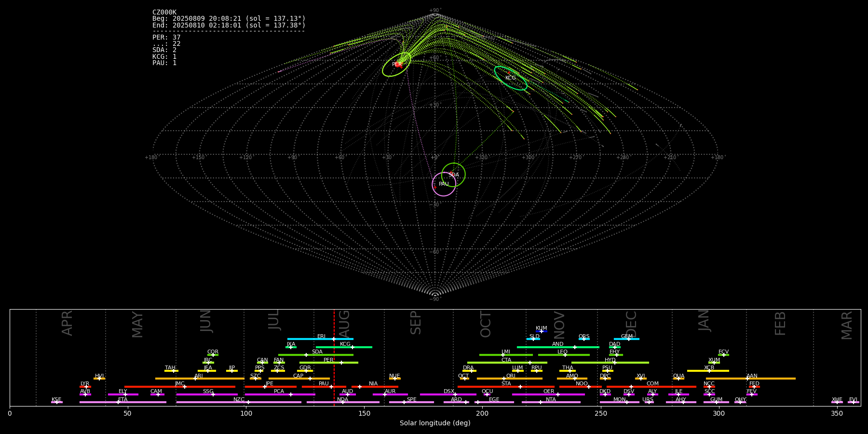
Task: Click the APR month label in timeline
Action: [x=67, y=323]
